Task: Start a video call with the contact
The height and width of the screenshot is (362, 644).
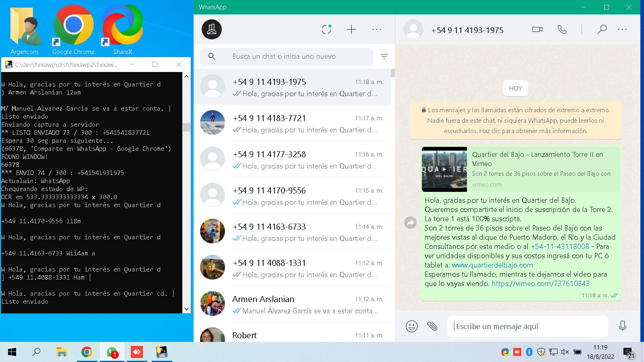Action: click(x=537, y=29)
